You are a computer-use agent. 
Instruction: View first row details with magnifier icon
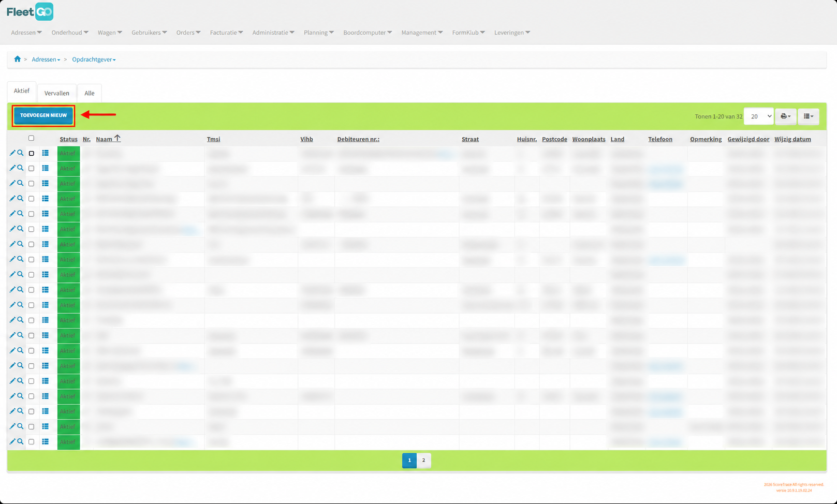click(21, 153)
